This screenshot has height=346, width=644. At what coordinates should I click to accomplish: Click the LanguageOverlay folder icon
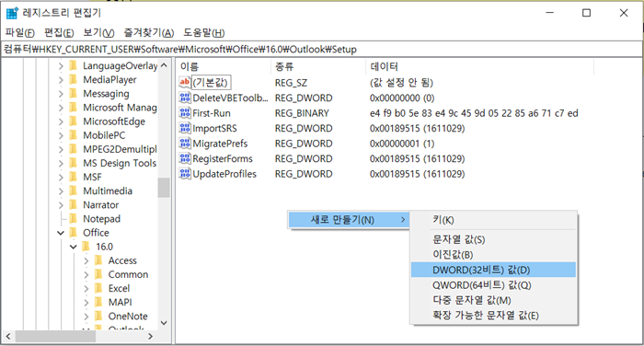coord(74,65)
